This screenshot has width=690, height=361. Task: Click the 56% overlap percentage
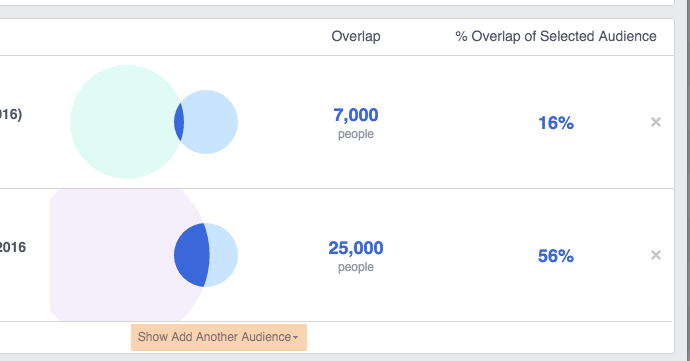(556, 256)
